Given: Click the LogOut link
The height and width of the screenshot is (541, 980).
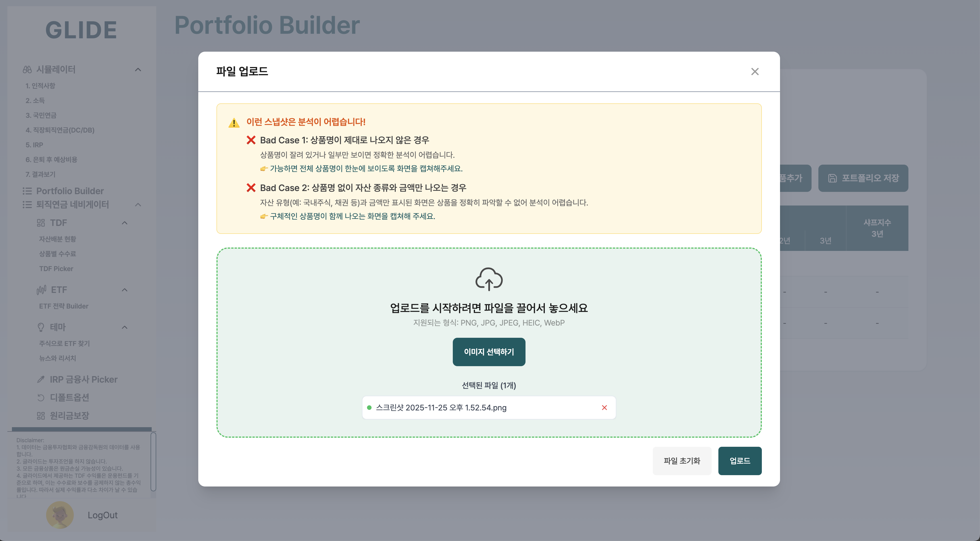Looking at the screenshot, I should (x=102, y=515).
